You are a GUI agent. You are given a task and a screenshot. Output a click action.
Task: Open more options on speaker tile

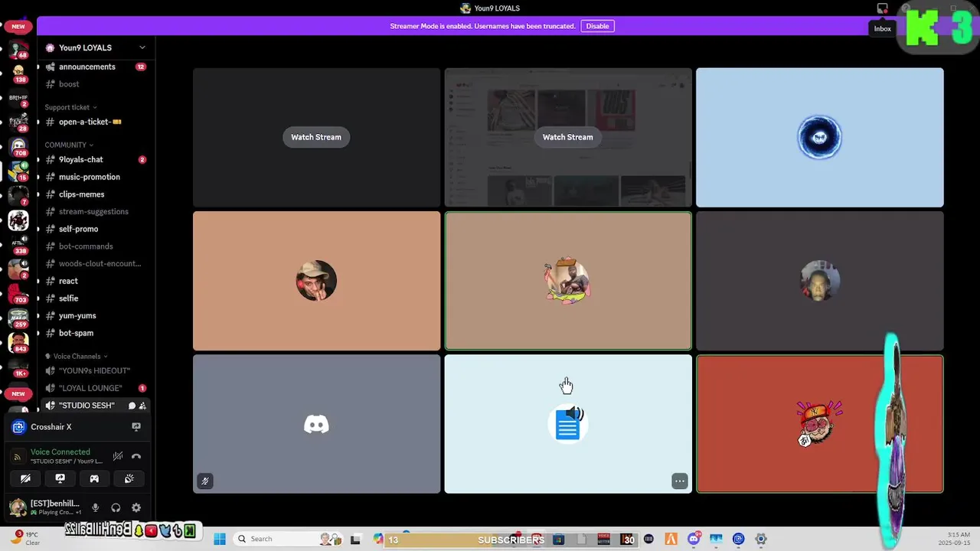(x=679, y=481)
